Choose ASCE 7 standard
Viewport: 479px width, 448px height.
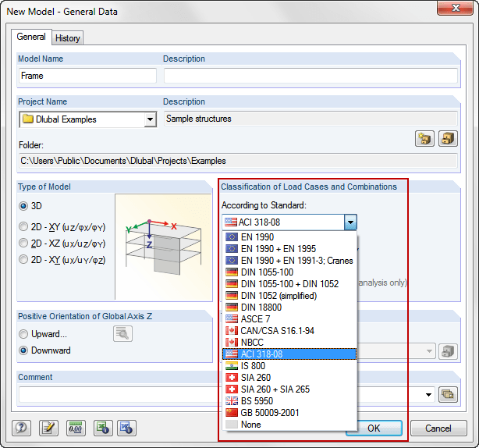[x=289, y=319]
